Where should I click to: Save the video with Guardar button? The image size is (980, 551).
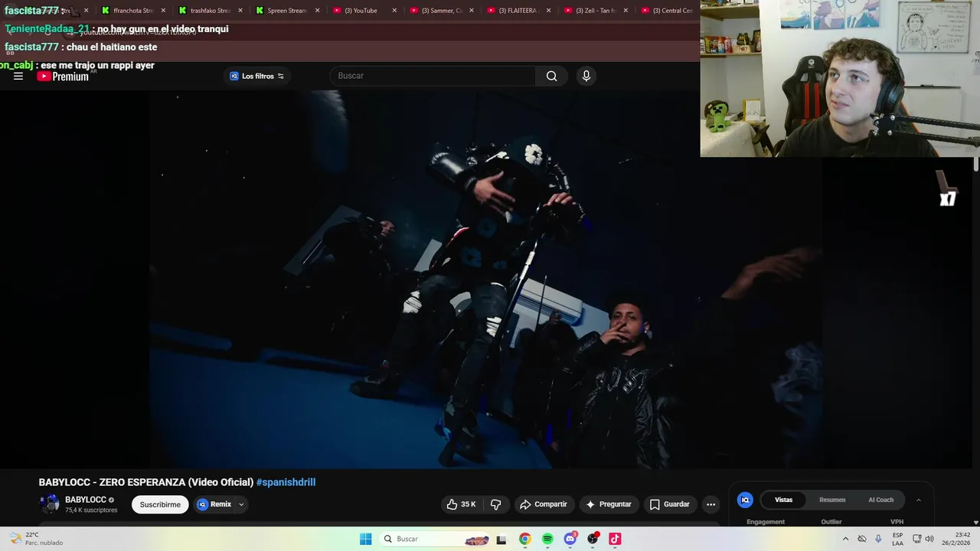[x=670, y=504]
